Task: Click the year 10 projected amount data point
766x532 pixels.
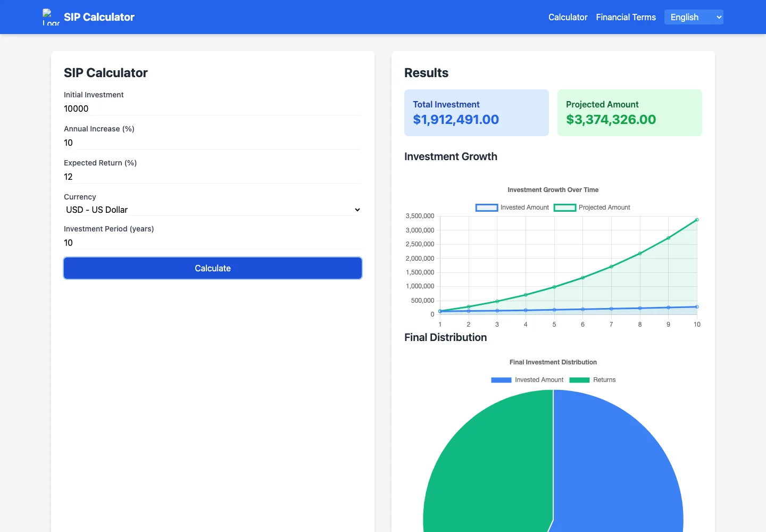Action: pyautogui.click(x=697, y=220)
